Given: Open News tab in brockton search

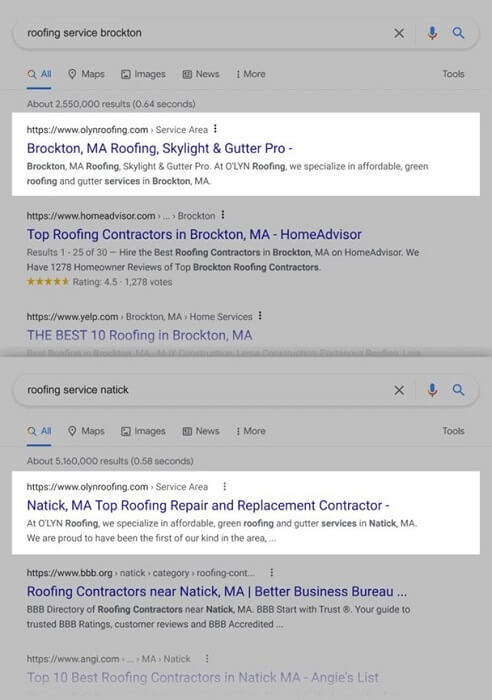Looking at the screenshot, I should [201, 74].
